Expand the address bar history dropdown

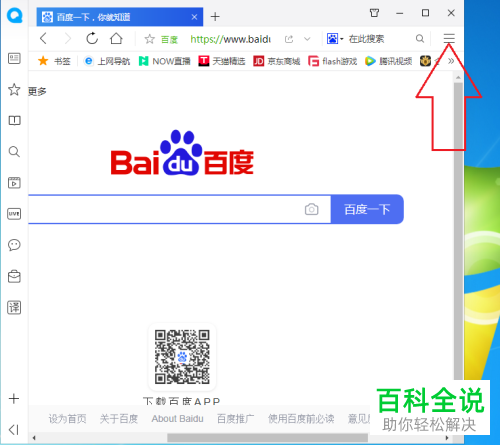pyautogui.click(x=307, y=39)
